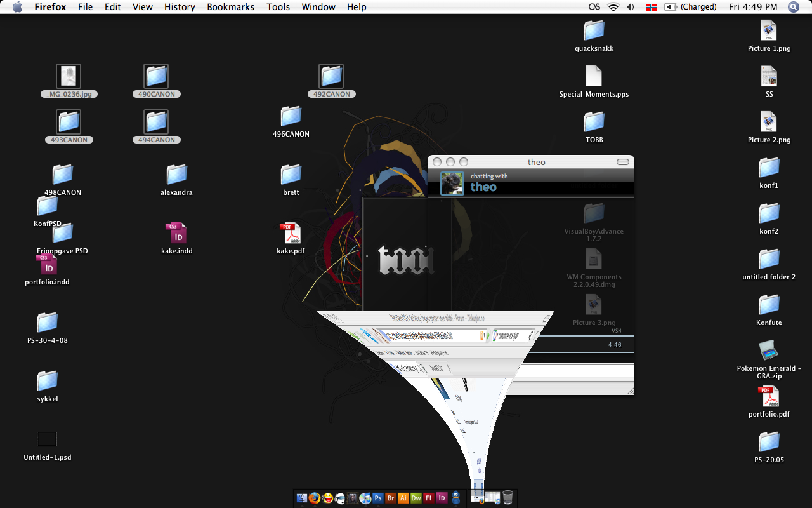This screenshot has height=508, width=812.
Task: Open the History menu
Action: coord(180,7)
